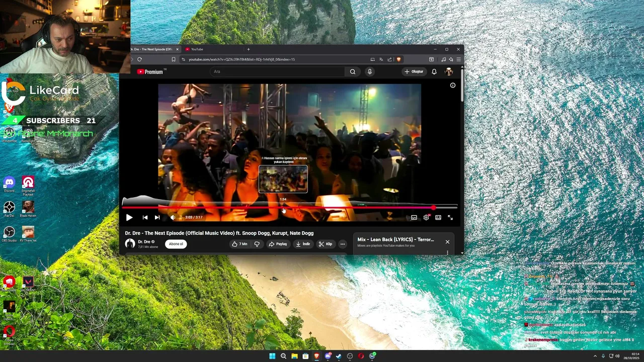Create a clip with 'Klip' button
The height and width of the screenshot is (362, 644).
point(326,244)
